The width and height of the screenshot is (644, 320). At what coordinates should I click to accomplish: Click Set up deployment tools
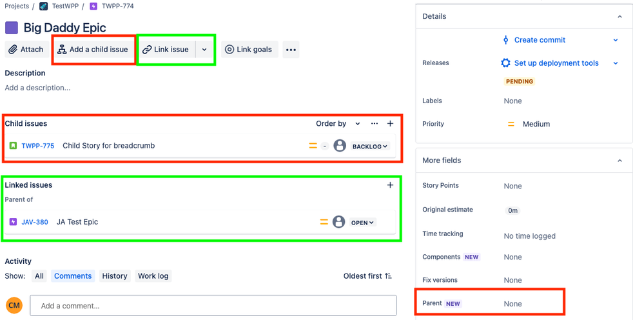click(556, 63)
